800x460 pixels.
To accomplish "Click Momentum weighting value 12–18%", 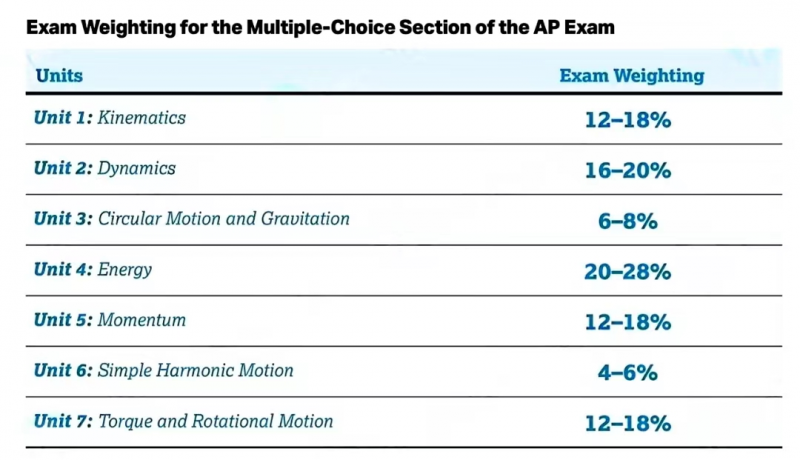I will [x=628, y=322].
